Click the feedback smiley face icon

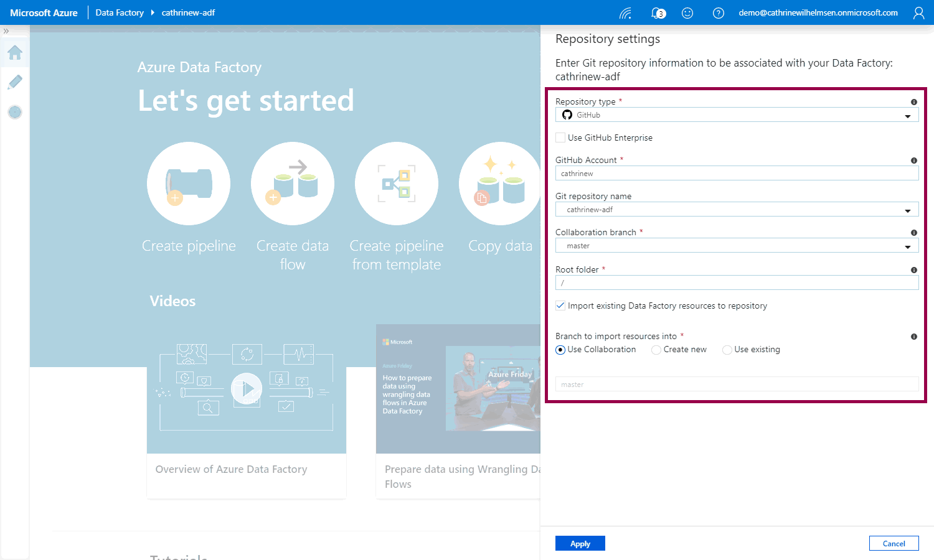coord(687,13)
